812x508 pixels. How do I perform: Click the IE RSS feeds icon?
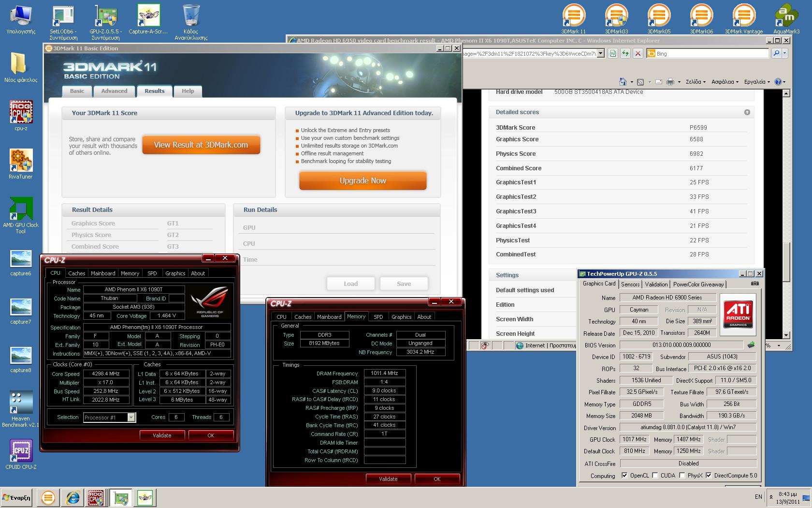point(640,82)
